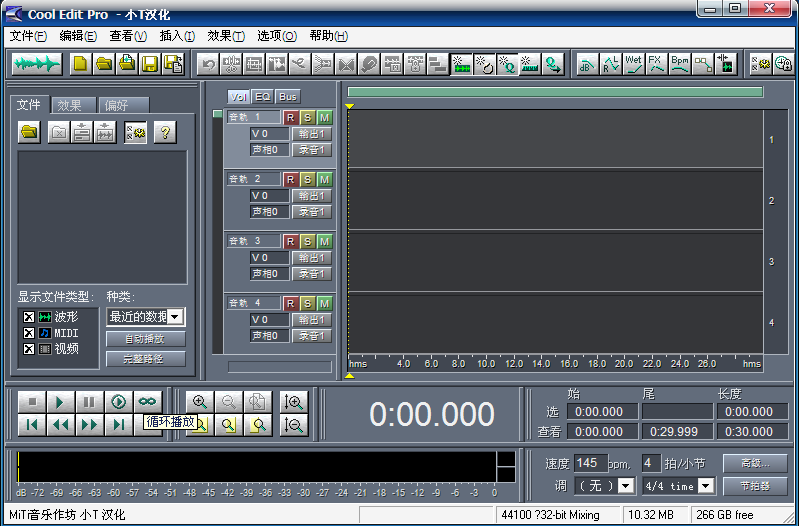Zoom in horizontally with the magnifier plus icon
The height and width of the screenshot is (526, 799).
pyautogui.click(x=200, y=402)
